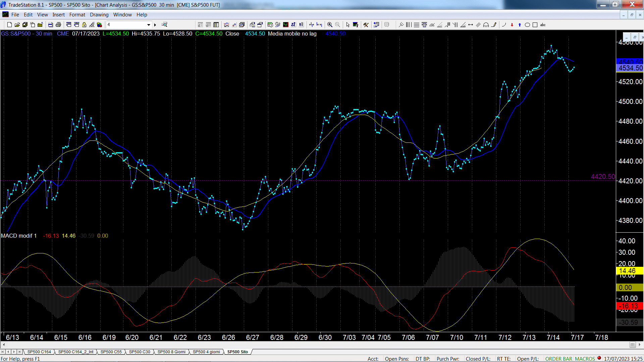Open the Insert menu

(x=58, y=15)
